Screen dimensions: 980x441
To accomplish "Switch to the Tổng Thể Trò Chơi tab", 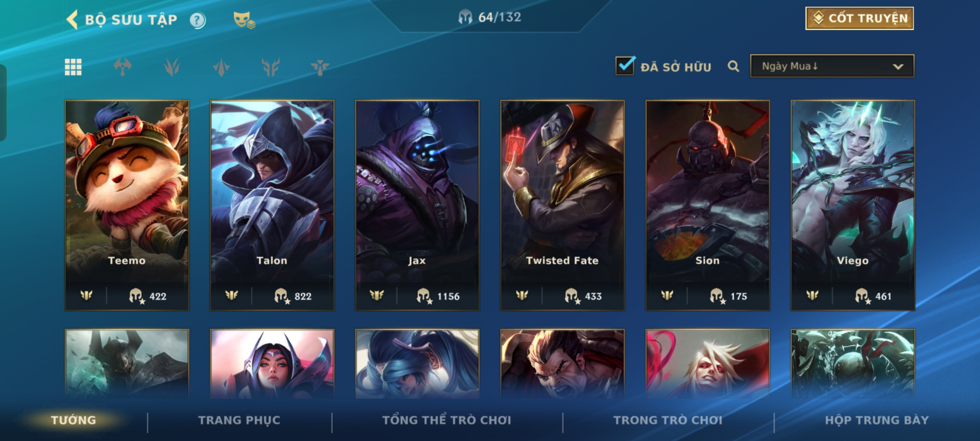I will (447, 420).
